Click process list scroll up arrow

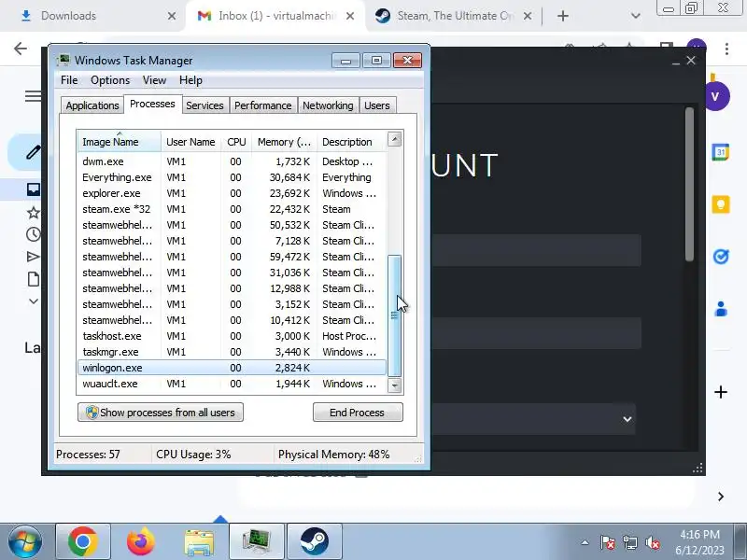pos(394,139)
